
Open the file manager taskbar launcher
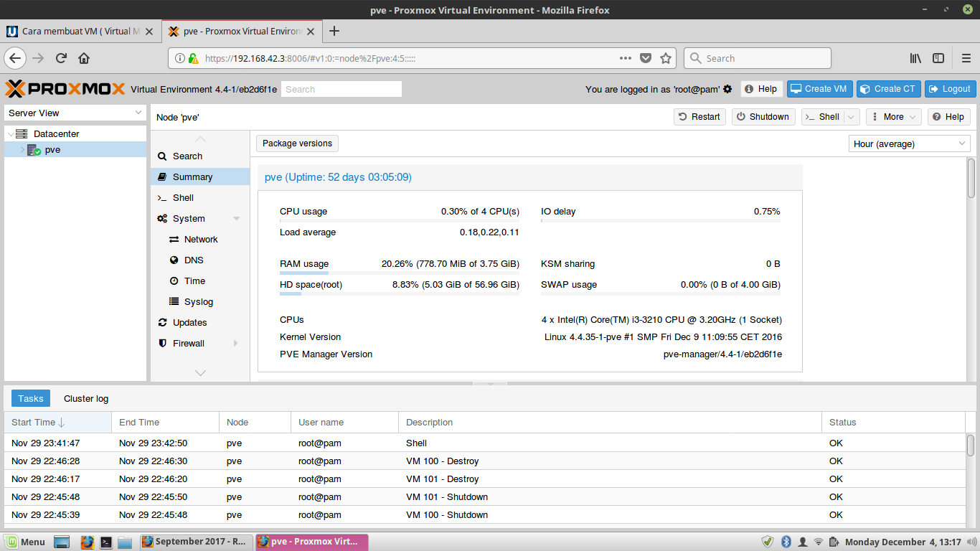pos(125,542)
